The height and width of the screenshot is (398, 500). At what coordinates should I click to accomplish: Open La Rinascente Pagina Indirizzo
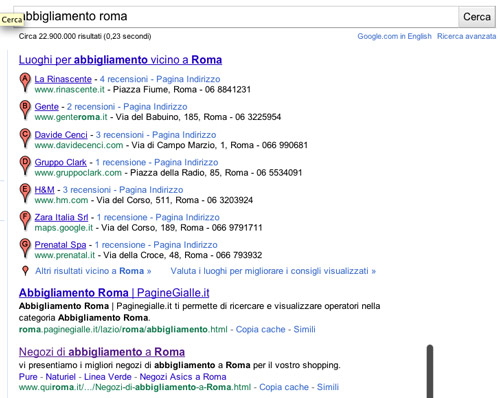(x=188, y=79)
